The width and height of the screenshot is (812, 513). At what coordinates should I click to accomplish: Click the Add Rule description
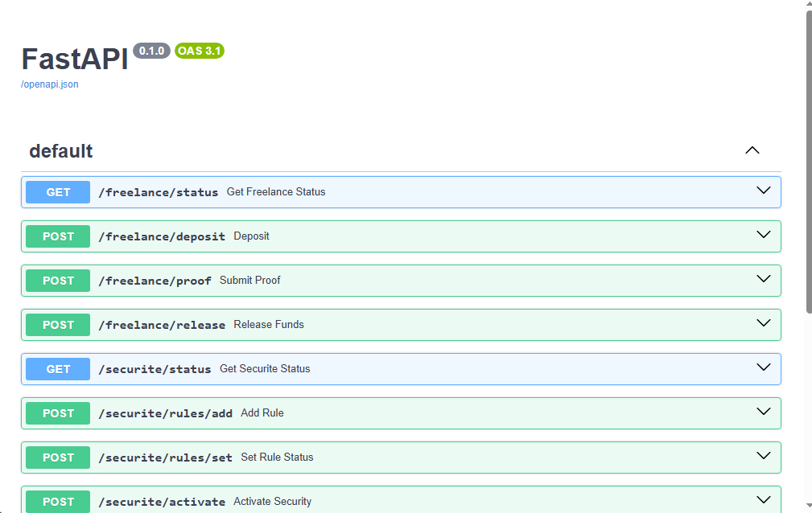pos(262,413)
